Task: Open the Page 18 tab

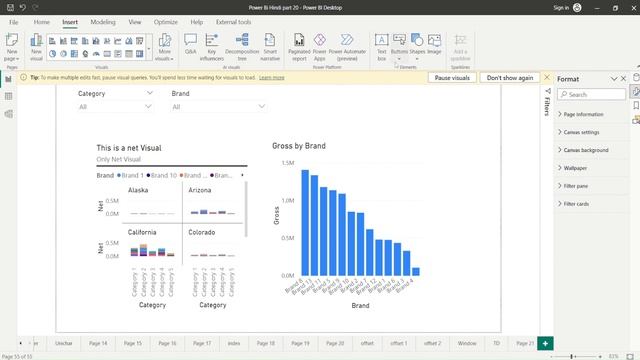Action: [x=266, y=343]
